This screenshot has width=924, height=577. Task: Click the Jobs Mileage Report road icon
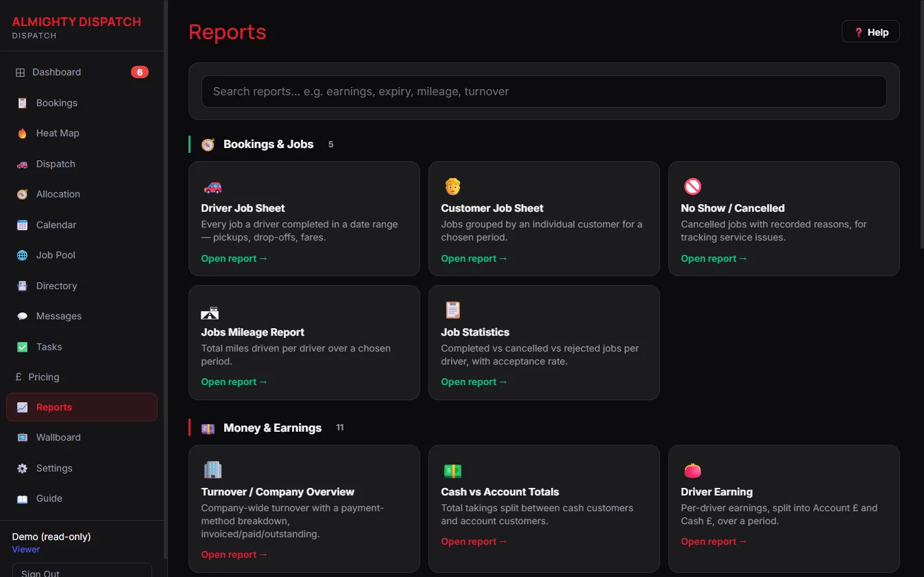coord(210,312)
